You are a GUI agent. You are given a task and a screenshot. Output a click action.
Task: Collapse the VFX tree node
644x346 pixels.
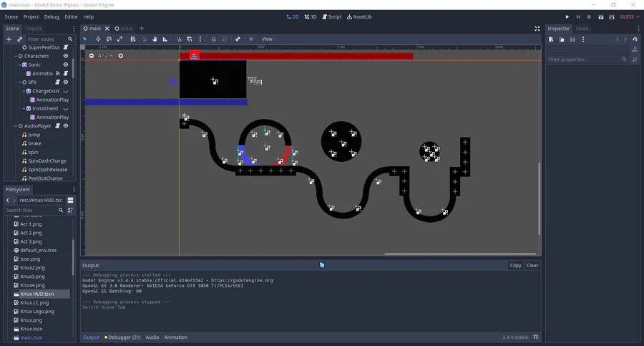[x=20, y=82]
